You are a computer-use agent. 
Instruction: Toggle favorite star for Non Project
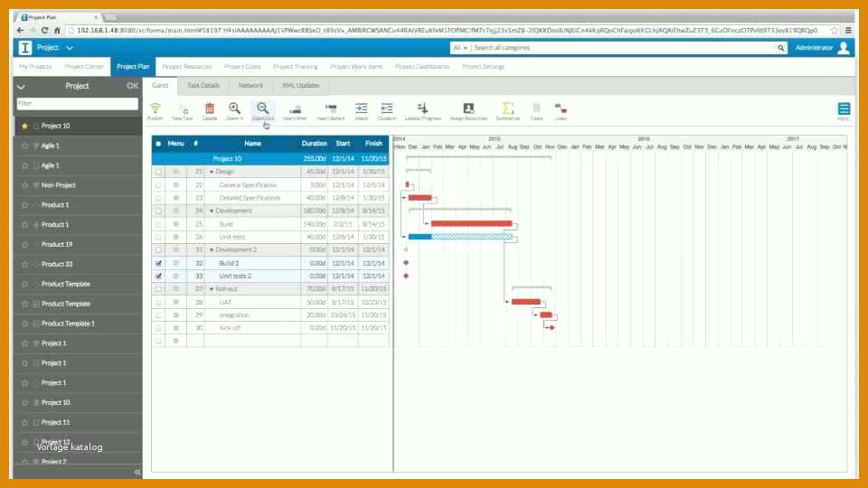[x=25, y=185]
